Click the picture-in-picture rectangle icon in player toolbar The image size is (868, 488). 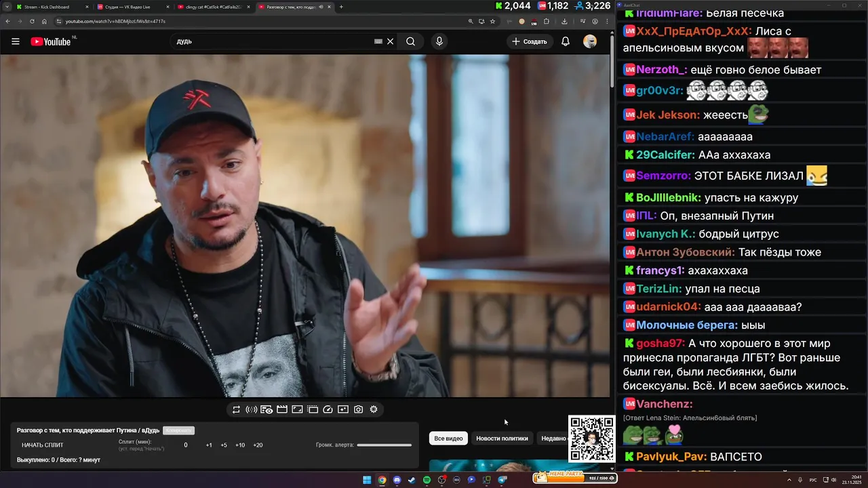pyautogui.click(x=297, y=409)
